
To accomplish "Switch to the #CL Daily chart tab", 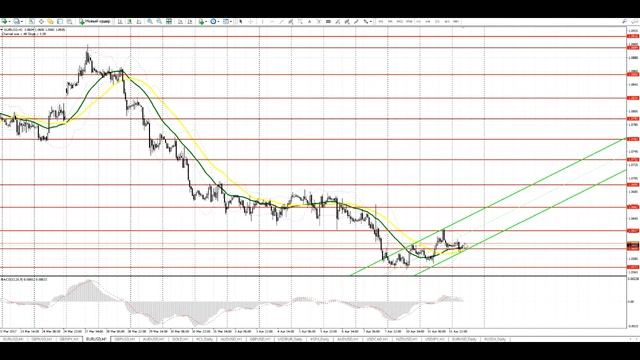I will click(206, 339).
